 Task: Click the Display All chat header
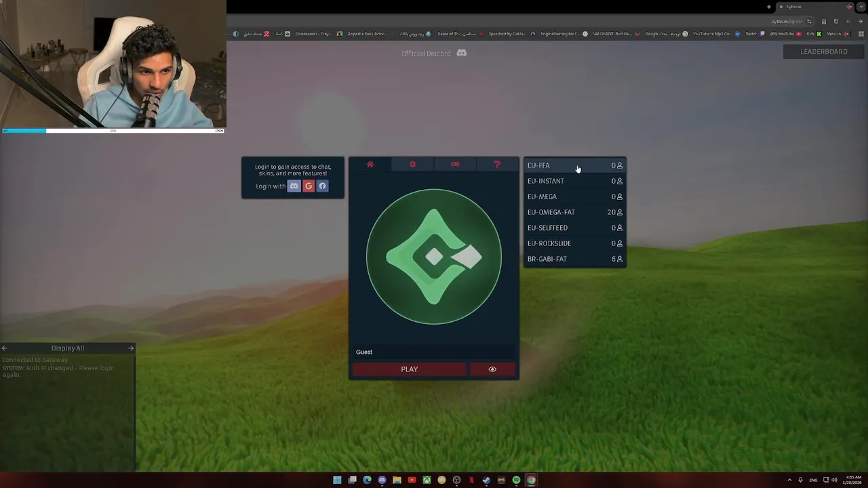(68, 348)
